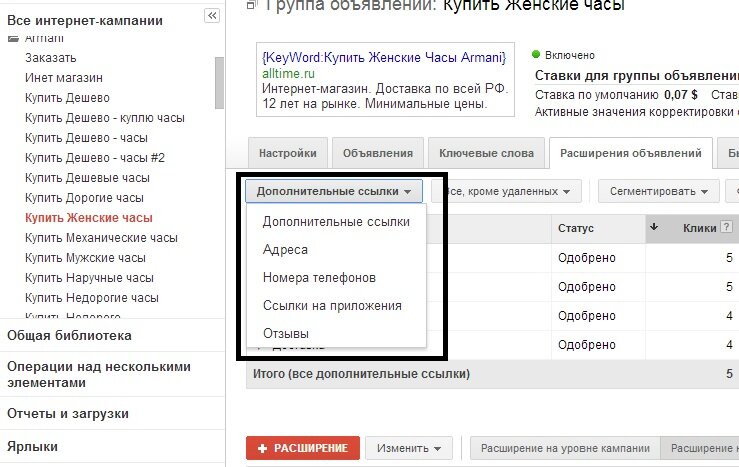Pick Ссылки на приложения from the menu

332,305
